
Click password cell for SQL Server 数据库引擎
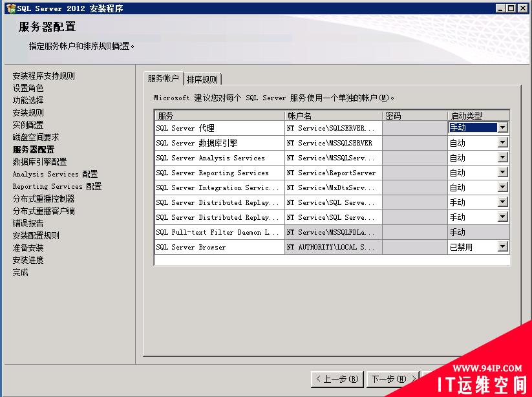pyautogui.click(x=415, y=143)
